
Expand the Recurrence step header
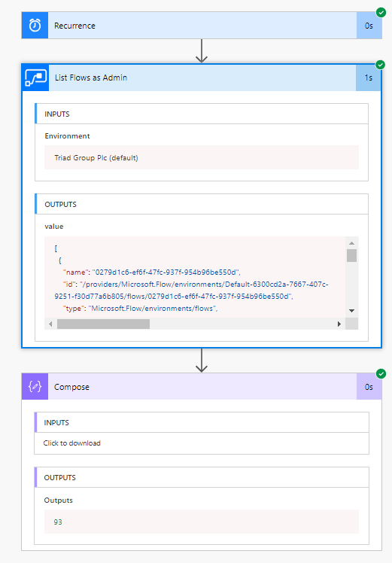coord(202,26)
